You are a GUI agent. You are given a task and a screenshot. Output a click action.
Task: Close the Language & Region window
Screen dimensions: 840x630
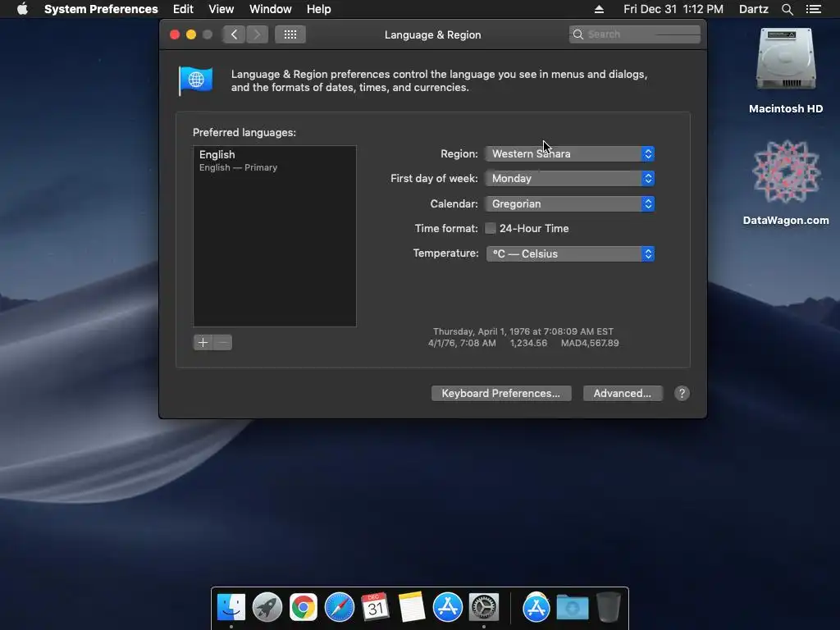[175, 34]
